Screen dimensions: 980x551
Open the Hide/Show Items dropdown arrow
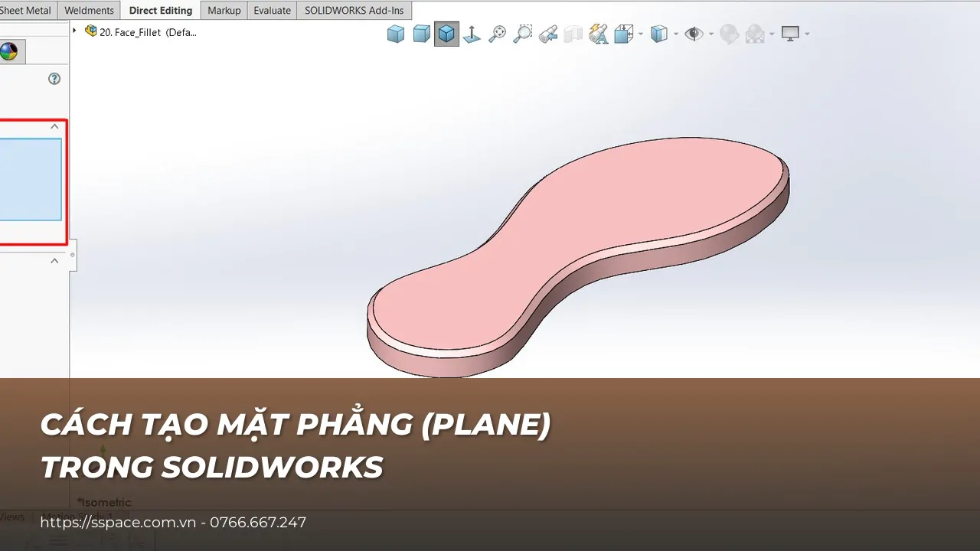click(711, 34)
